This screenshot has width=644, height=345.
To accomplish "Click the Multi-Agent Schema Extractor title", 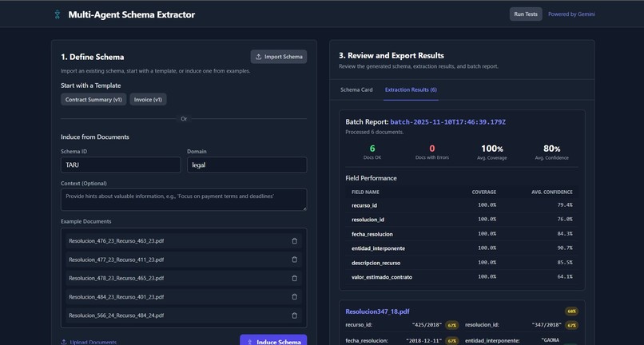I will (x=131, y=14).
